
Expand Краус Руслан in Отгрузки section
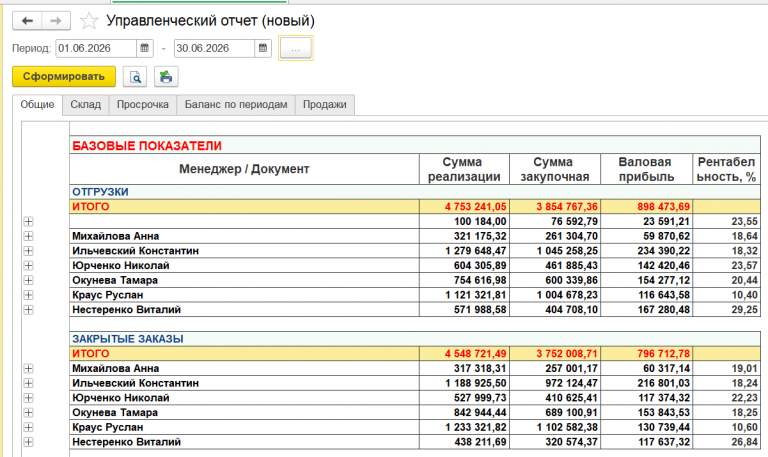[28, 295]
